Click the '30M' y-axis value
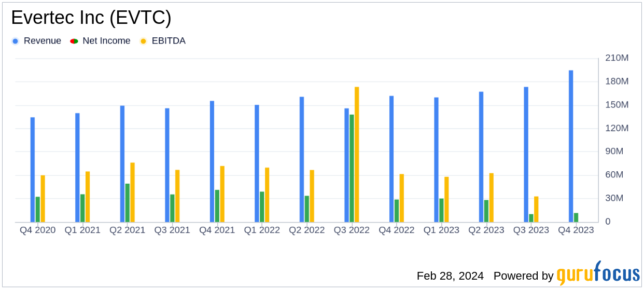Image resolution: width=644 pixels, height=289 pixels. 614,198
